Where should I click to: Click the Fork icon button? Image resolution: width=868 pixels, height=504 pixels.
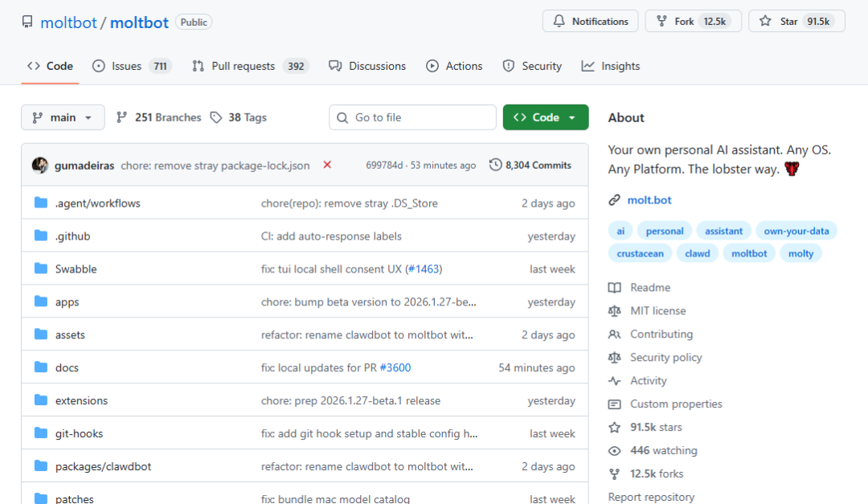point(661,21)
